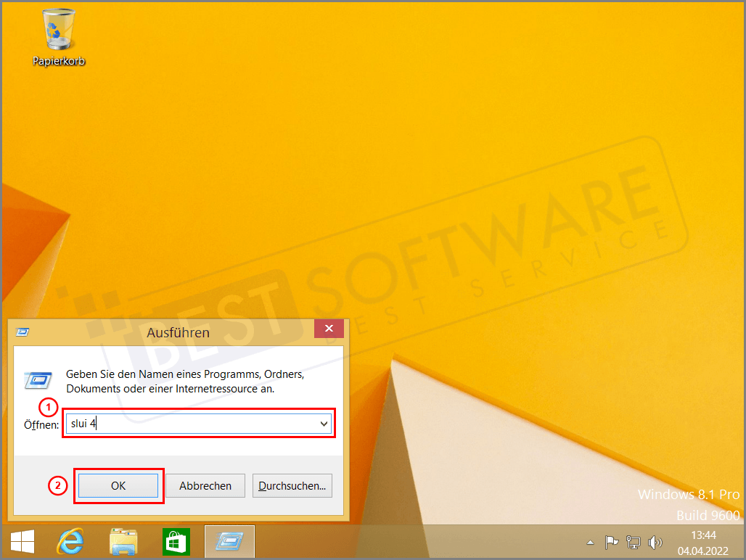Open Internet Explorer from the taskbar
746x560 pixels.
[70, 542]
